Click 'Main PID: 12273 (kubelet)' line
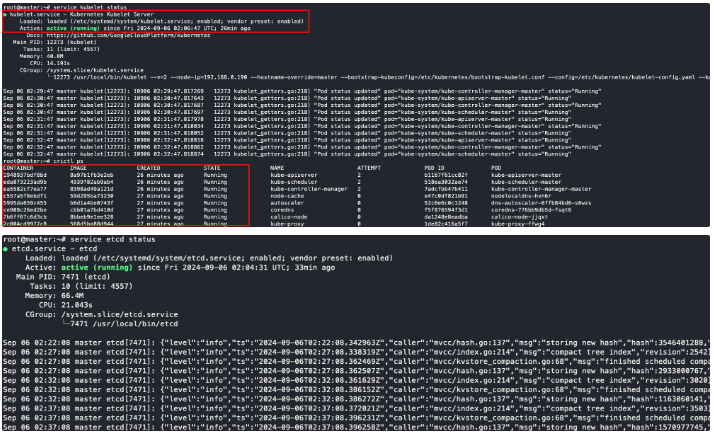 [55, 42]
